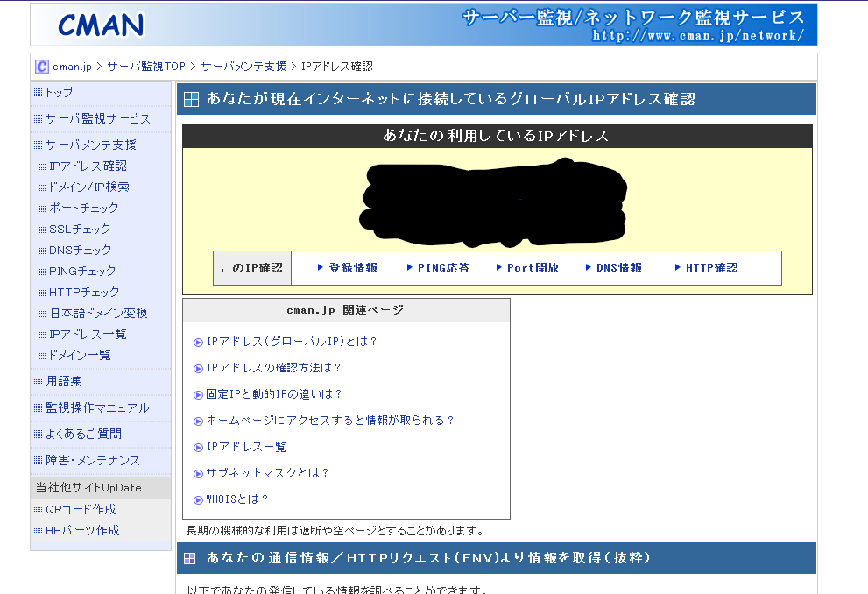Open IPアドレスの確認方法は? link
868x594 pixels.
pos(273,368)
